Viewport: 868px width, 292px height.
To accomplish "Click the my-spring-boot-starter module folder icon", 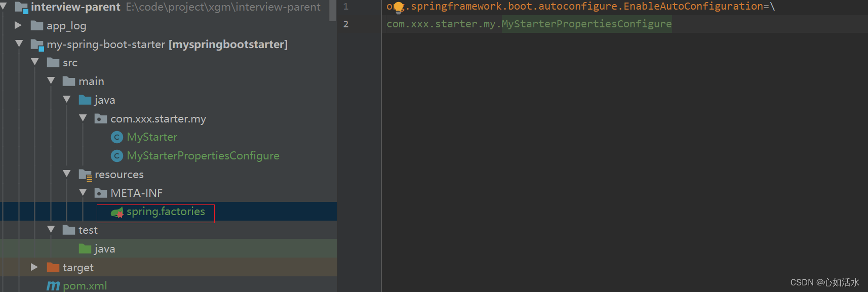I will (x=37, y=45).
